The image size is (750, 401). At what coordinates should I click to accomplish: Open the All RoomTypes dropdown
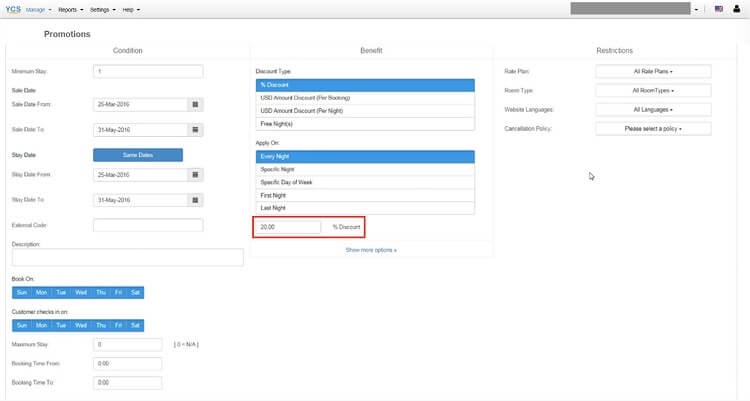coord(653,90)
